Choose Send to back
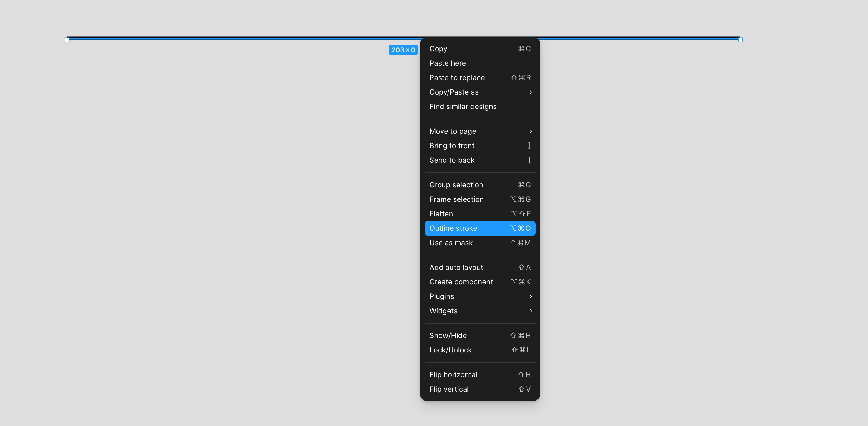The image size is (868, 426). (x=480, y=160)
